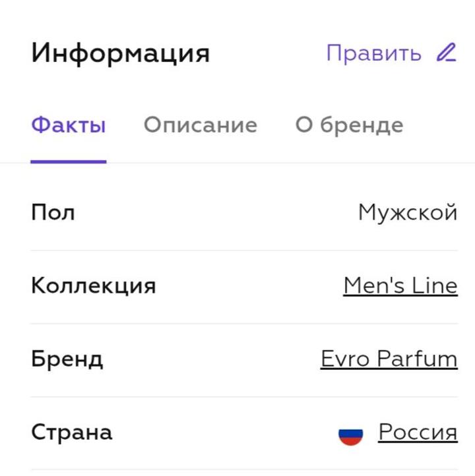This screenshot has height=476, width=475.
Task: Click the Информация section heading
Action: click(120, 53)
